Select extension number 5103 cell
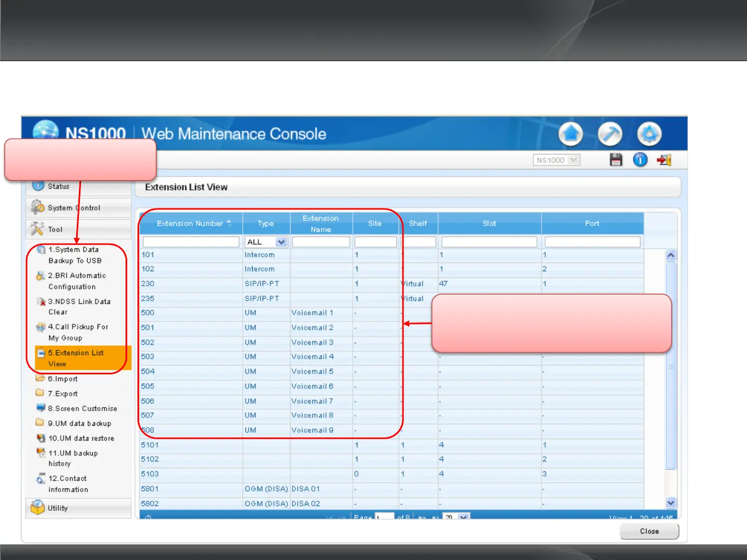 click(x=191, y=474)
